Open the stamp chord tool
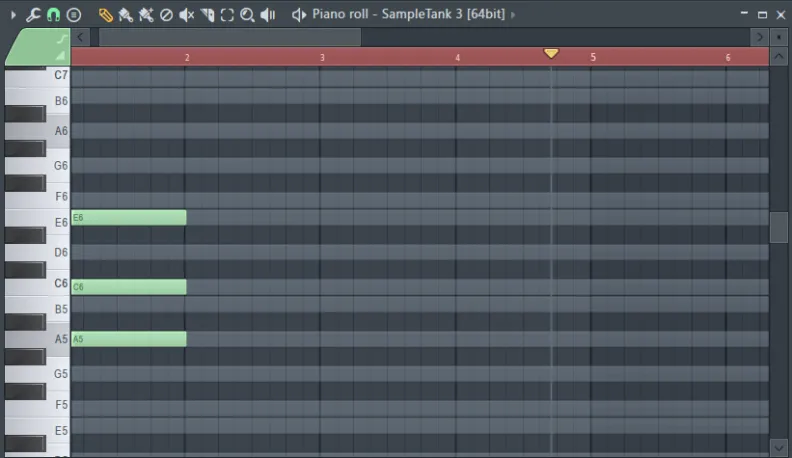The height and width of the screenshot is (458, 792). pyautogui.click(x=74, y=15)
